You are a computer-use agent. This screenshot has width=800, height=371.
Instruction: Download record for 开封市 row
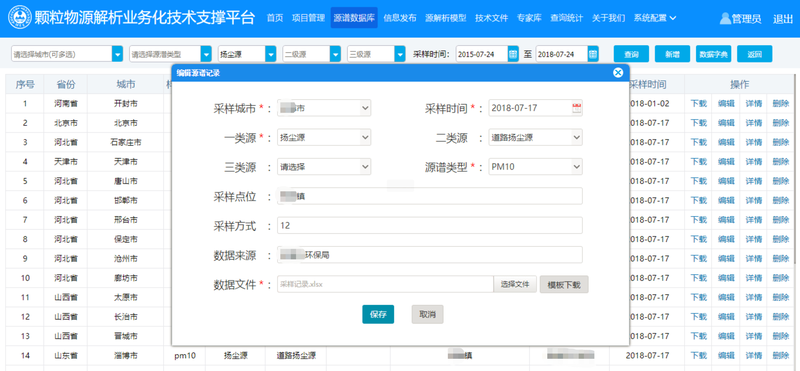(698, 104)
